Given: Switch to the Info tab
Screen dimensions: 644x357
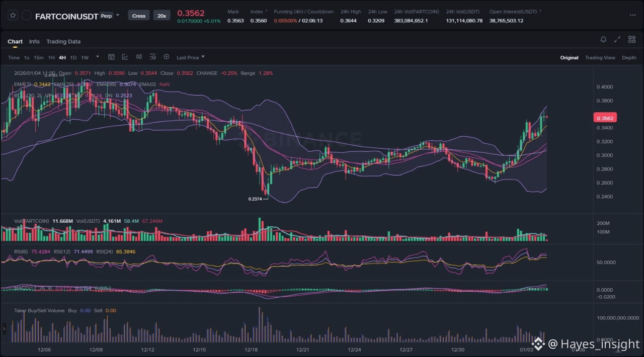Looking at the screenshot, I should [x=34, y=42].
